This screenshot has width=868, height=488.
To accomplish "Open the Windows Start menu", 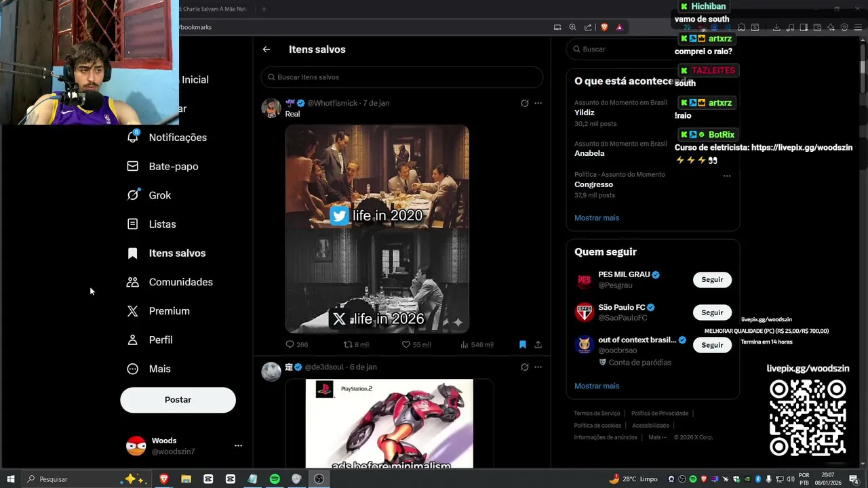I will tap(11, 479).
